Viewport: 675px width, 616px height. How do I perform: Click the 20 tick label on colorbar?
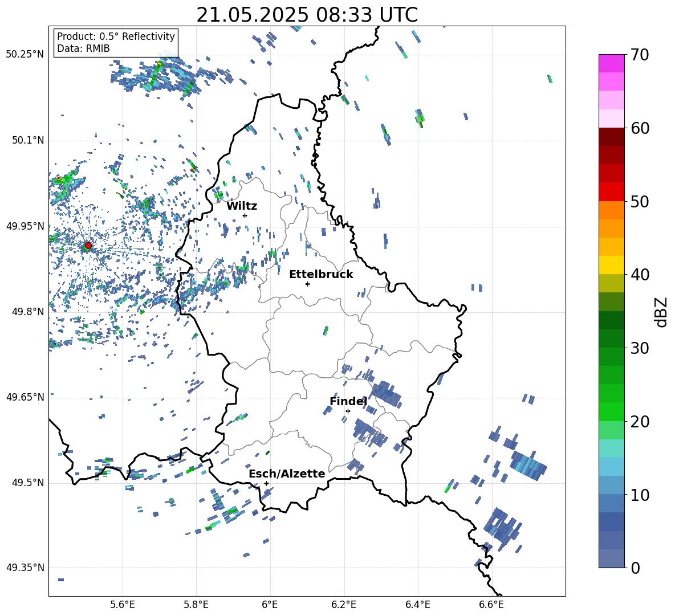(x=640, y=422)
